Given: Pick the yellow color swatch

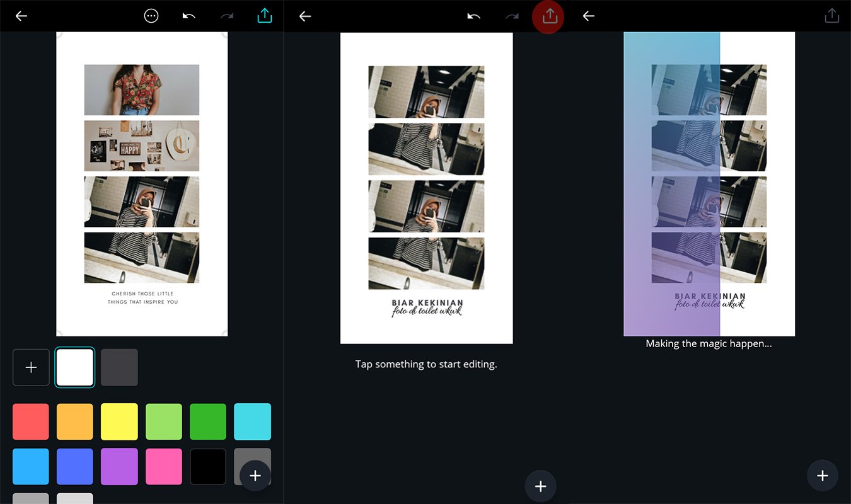Looking at the screenshot, I should coord(119,421).
